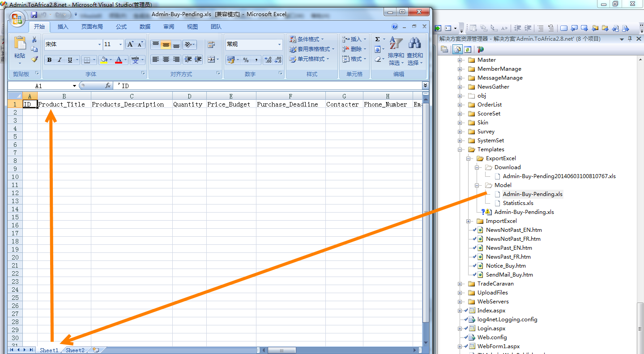The image size is (644, 354).
Task: Open the number format 常规 dropdown
Action: (x=280, y=44)
